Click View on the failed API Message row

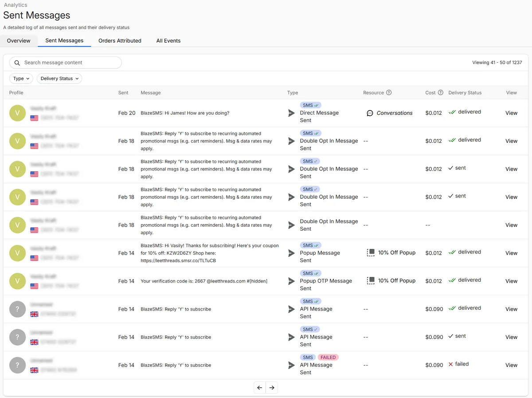pyautogui.click(x=511, y=365)
